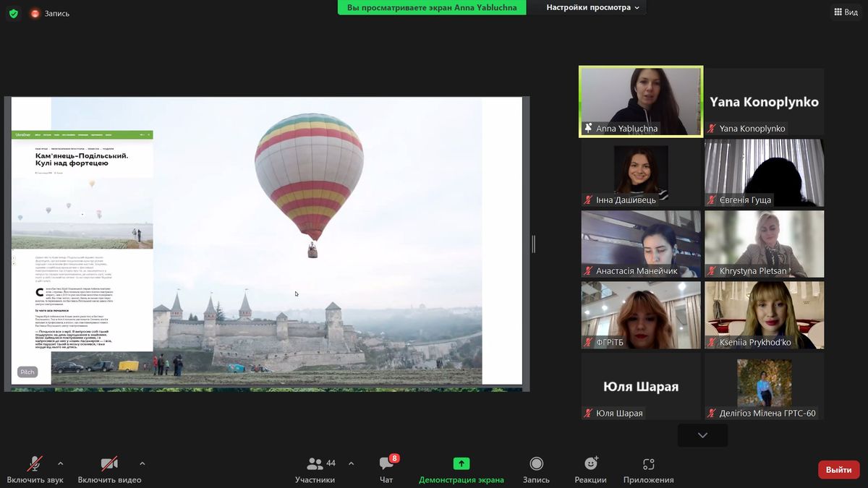Image resolution: width=868 pixels, height=488 pixels.
Task: Open the Chat icon with 8 unread
Action: coord(387,463)
